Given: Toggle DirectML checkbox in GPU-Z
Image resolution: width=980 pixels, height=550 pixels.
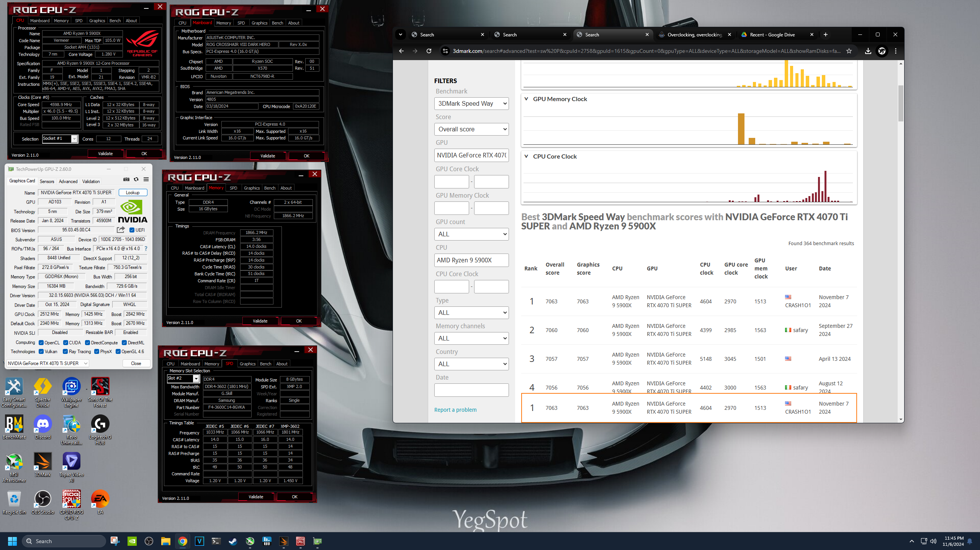Looking at the screenshot, I should tap(124, 343).
